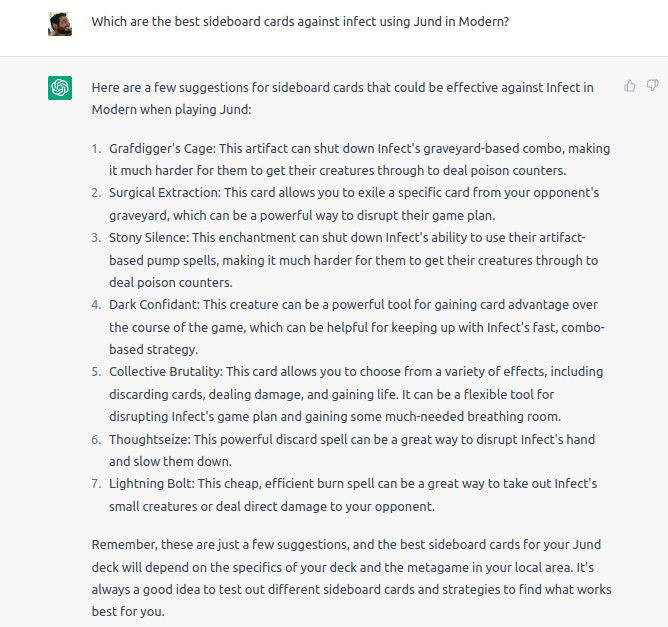Click the user's profile picture
Screen dimensions: 668x627
pos(60,24)
